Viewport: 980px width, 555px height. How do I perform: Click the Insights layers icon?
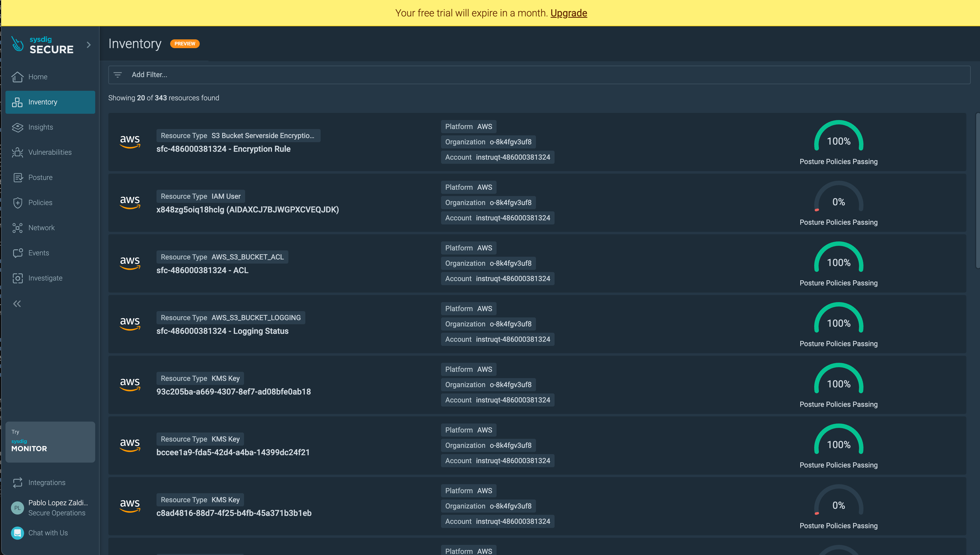pyautogui.click(x=18, y=127)
